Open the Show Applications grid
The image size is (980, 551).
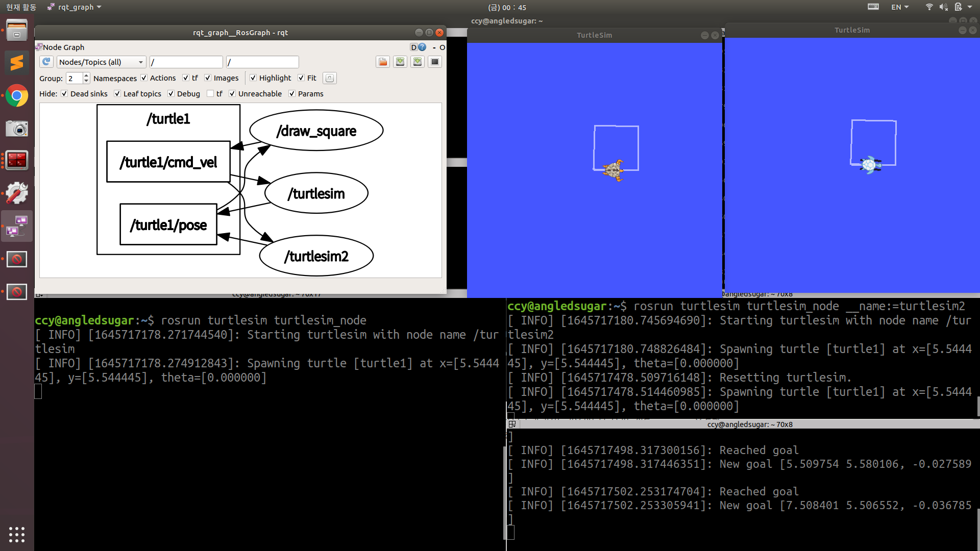[17, 534]
